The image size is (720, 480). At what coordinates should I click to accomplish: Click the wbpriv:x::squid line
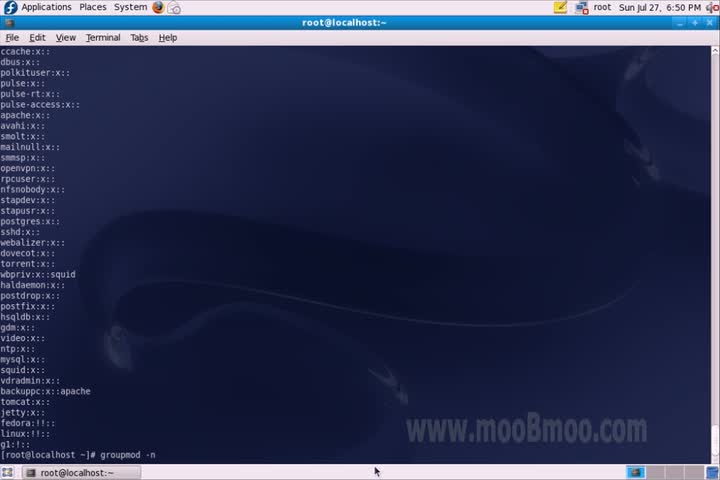coord(38,275)
